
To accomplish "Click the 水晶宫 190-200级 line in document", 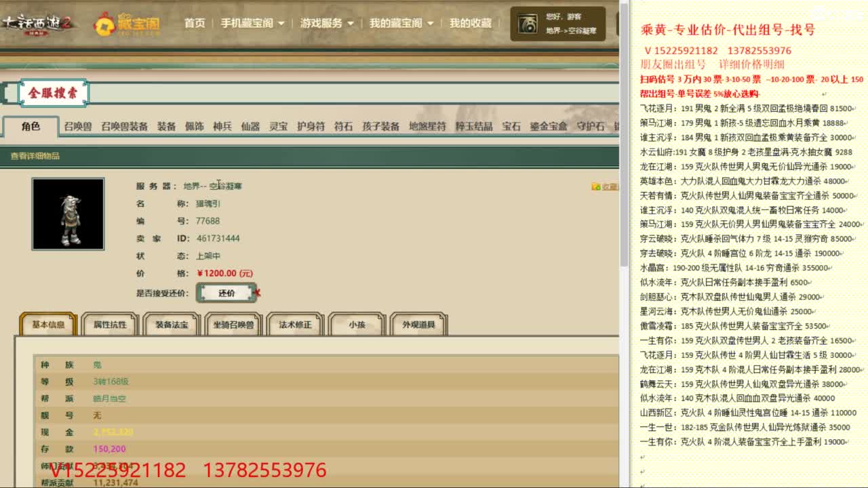I will point(736,268).
